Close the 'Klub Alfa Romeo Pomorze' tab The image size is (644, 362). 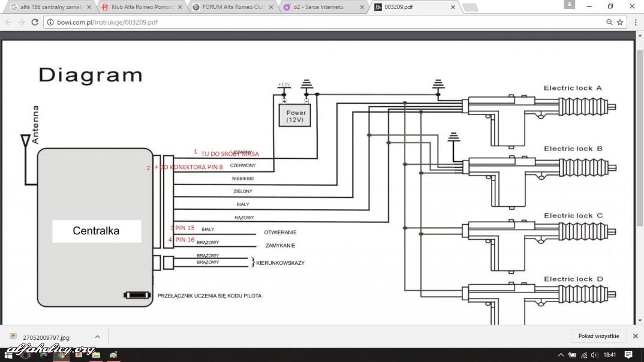(180, 7)
